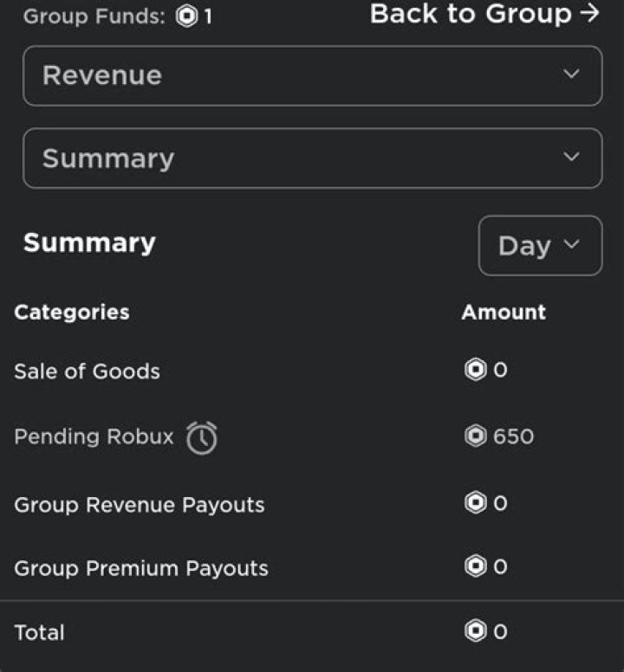
Task: Click the Robux icon in the Sale of Goods row
Action: coord(476,370)
